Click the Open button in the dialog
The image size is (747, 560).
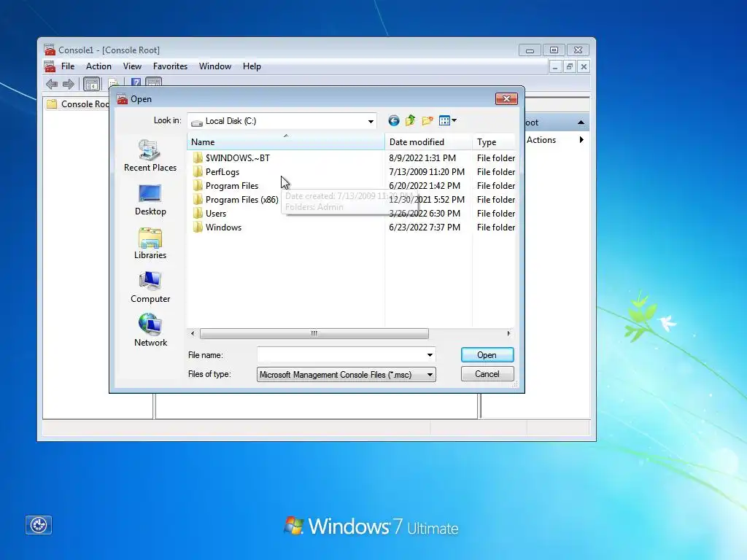pos(487,355)
